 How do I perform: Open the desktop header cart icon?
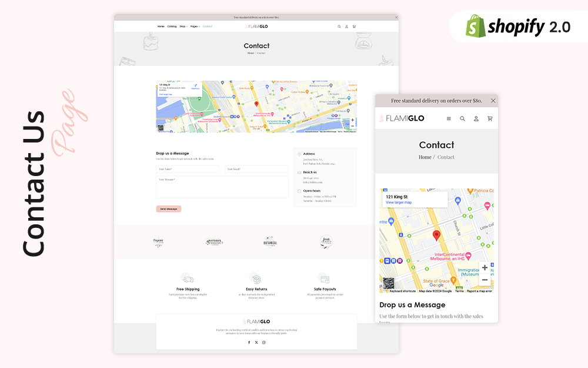coord(354,26)
